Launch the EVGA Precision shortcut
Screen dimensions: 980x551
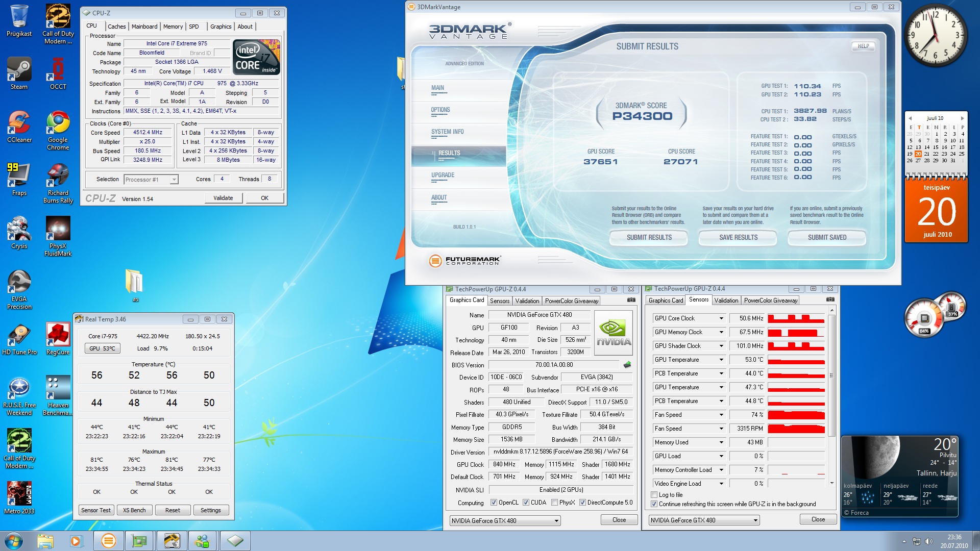19,289
